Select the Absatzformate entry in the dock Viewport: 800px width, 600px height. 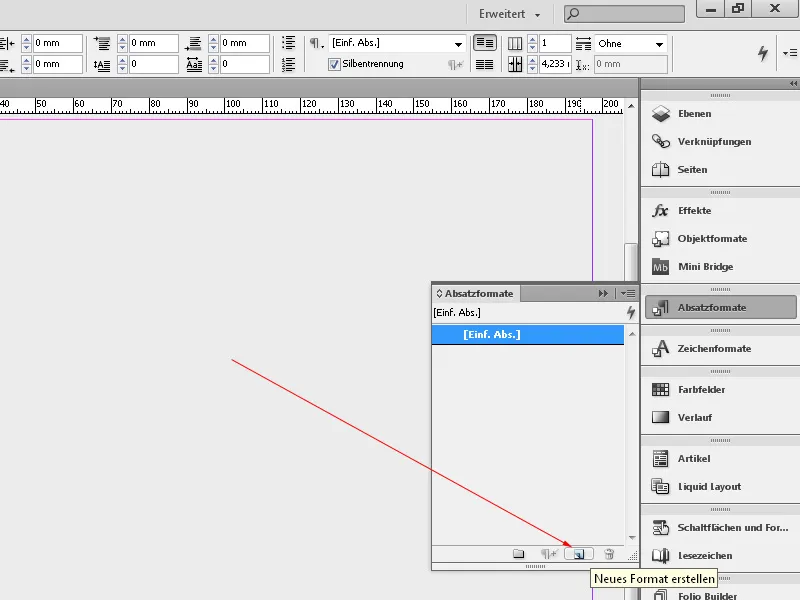pos(720,308)
